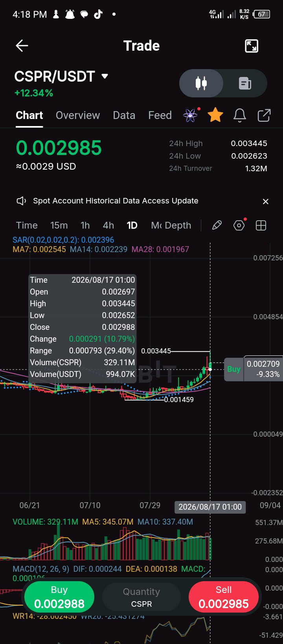Tap the MA28 indicator value
The height and width of the screenshot is (644, 283).
160,249
